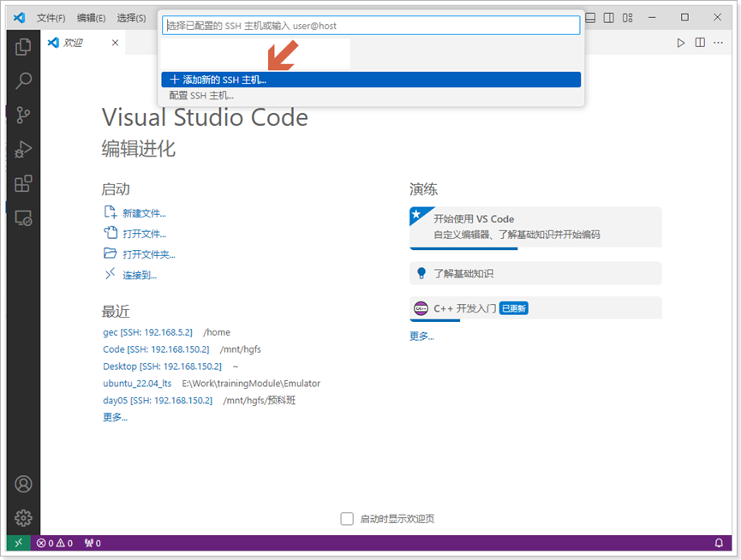Click the 已更新 badge

[514, 308]
